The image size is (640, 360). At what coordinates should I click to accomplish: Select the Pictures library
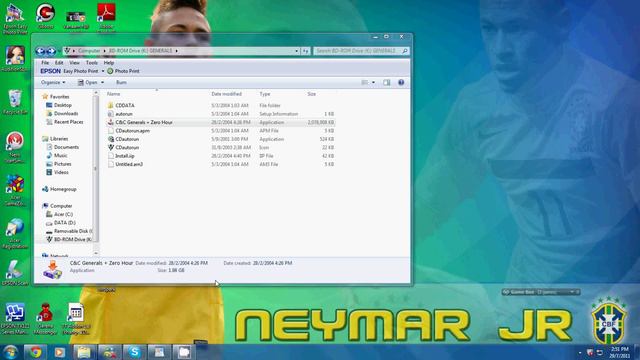62,164
